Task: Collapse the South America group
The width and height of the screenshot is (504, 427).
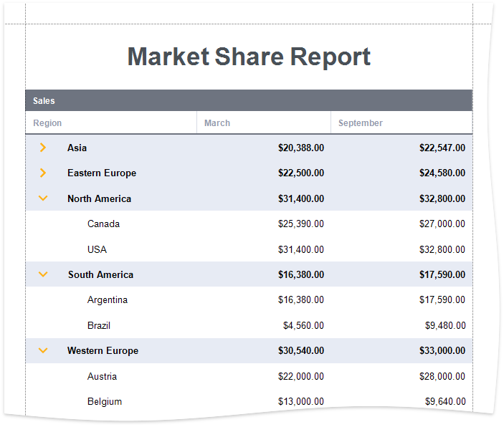Action: click(43, 274)
